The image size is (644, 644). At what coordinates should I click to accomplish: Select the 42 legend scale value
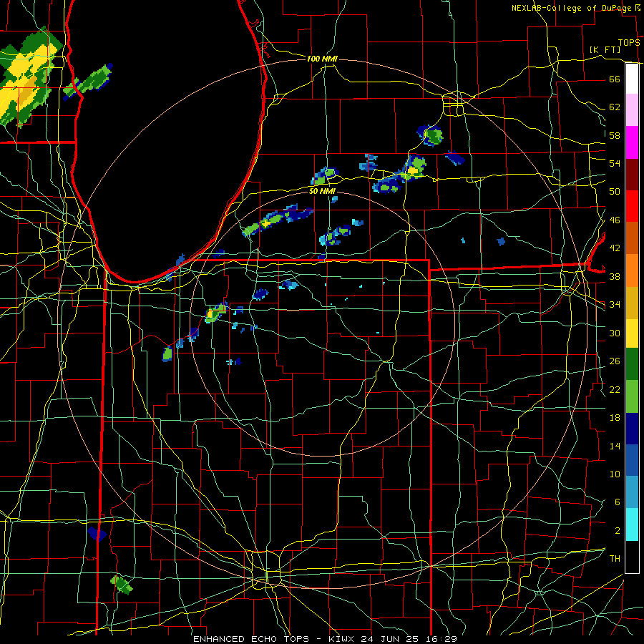coord(615,248)
